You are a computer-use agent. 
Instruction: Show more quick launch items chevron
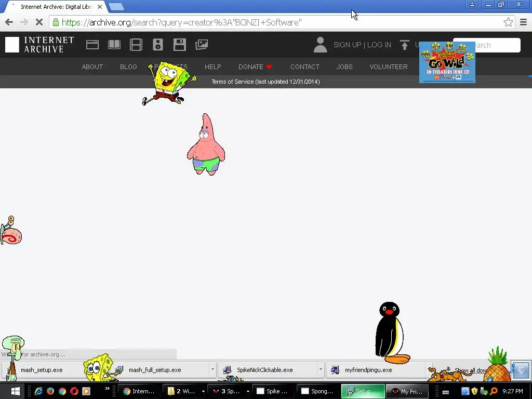[x=107, y=389]
